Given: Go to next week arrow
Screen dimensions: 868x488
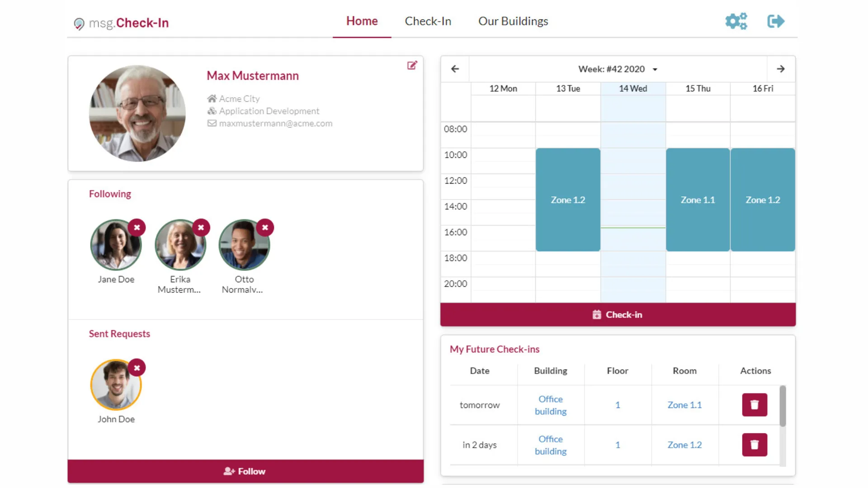Looking at the screenshot, I should click(781, 69).
